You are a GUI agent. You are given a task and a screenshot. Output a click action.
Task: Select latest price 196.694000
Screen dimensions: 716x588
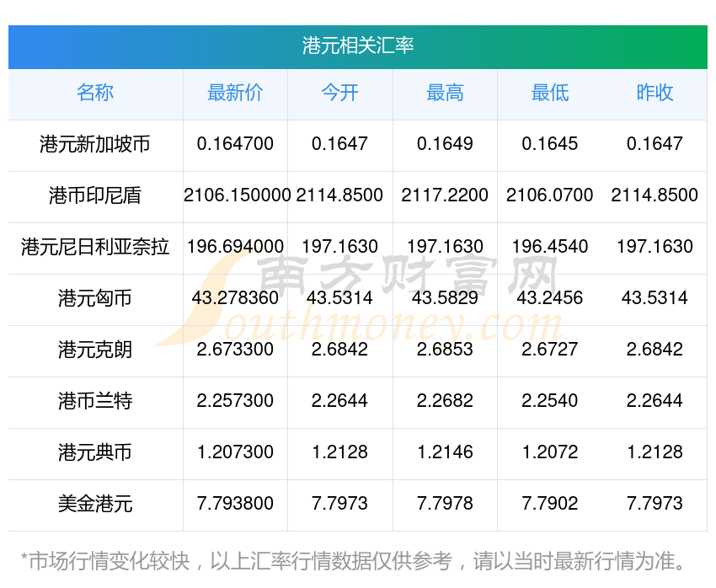pos(235,247)
